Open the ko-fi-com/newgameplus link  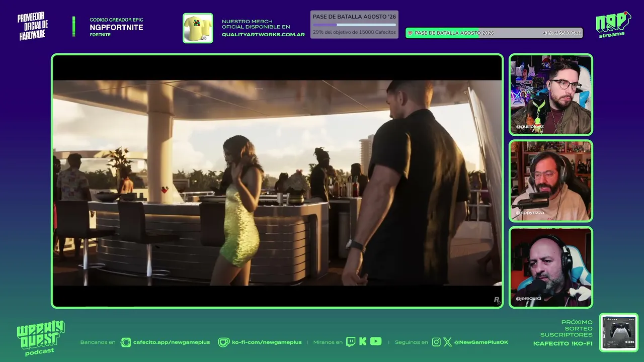267,342
